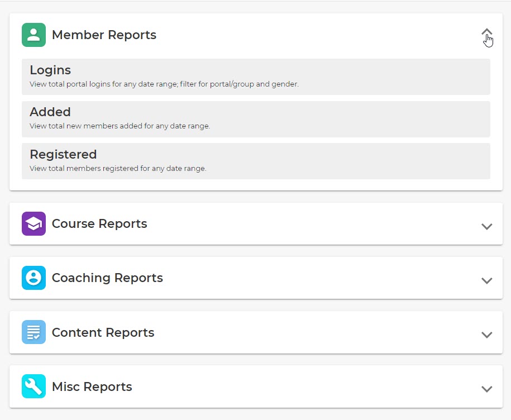Screen dimensions: 511x420
Task: Click the Misc Reports heading text
Action: click(x=92, y=386)
